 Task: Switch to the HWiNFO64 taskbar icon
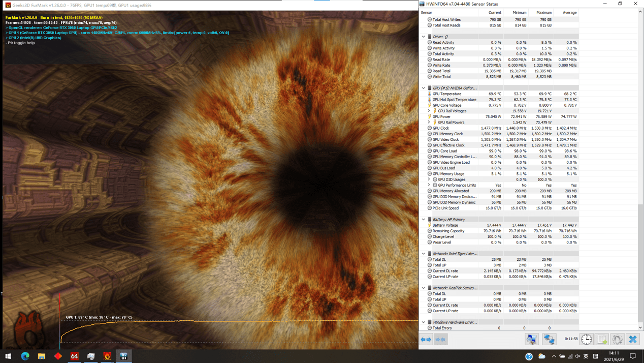point(123,356)
